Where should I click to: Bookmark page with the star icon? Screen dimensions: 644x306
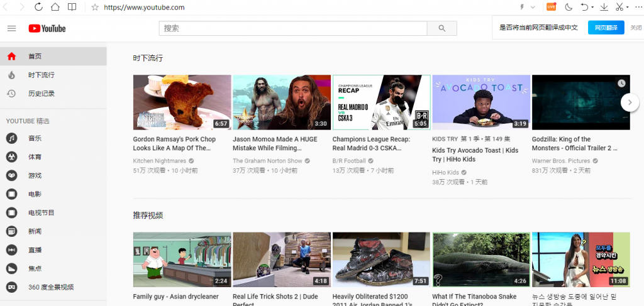tap(95, 7)
